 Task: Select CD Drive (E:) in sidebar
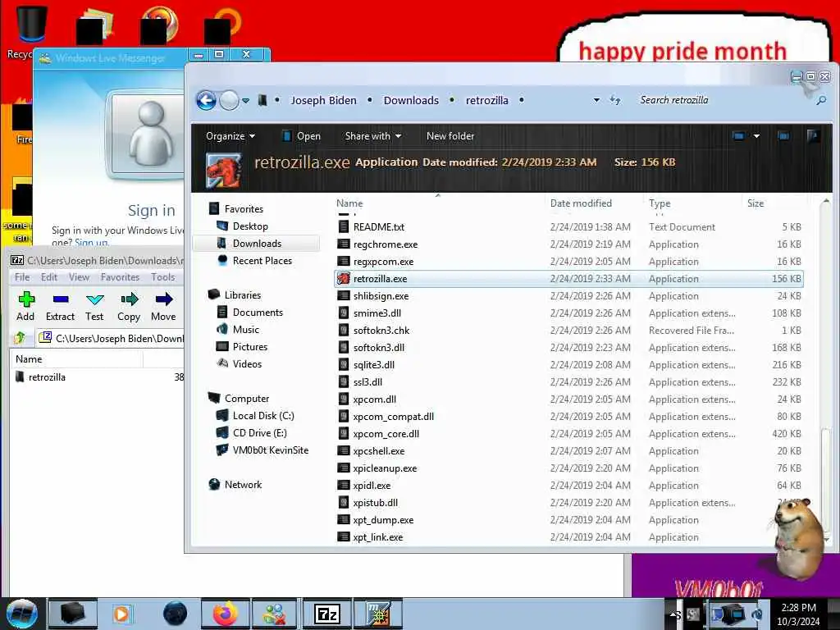click(x=259, y=432)
